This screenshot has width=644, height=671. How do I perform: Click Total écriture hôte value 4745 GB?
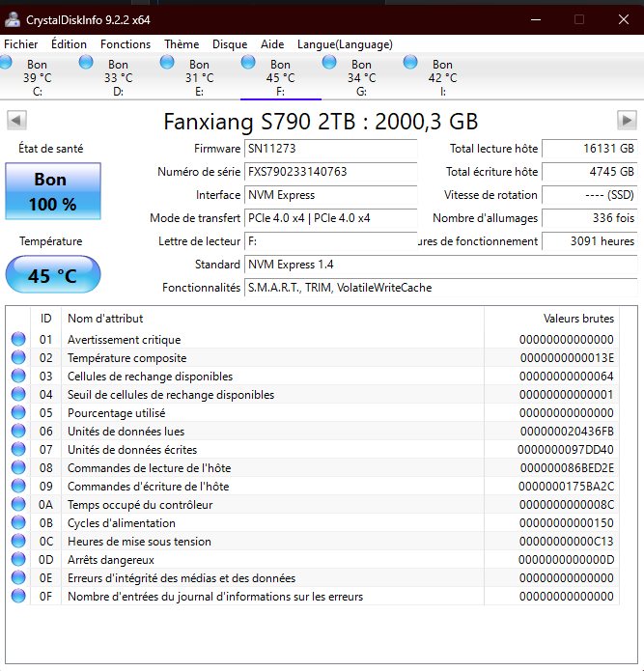(x=590, y=172)
